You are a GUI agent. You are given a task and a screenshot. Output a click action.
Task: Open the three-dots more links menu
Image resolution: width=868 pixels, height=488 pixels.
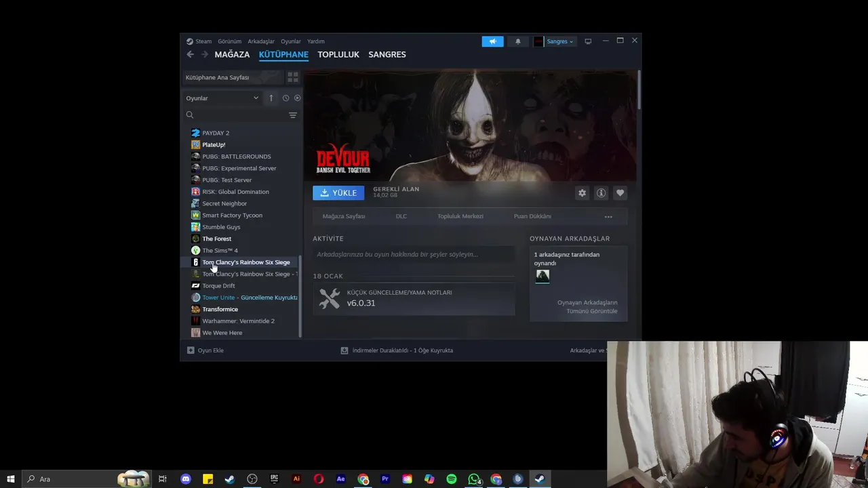tap(608, 217)
